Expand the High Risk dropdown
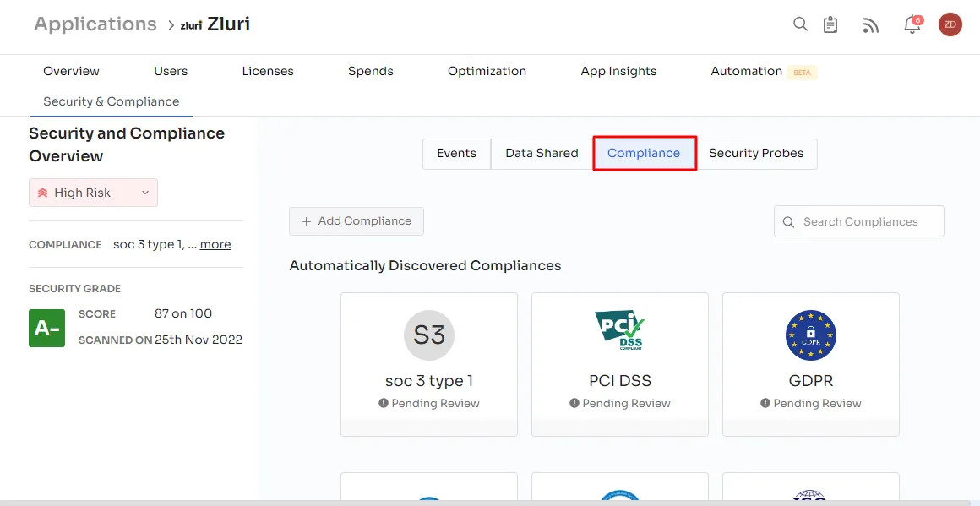This screenshot has height=506, width=980. 93,193
